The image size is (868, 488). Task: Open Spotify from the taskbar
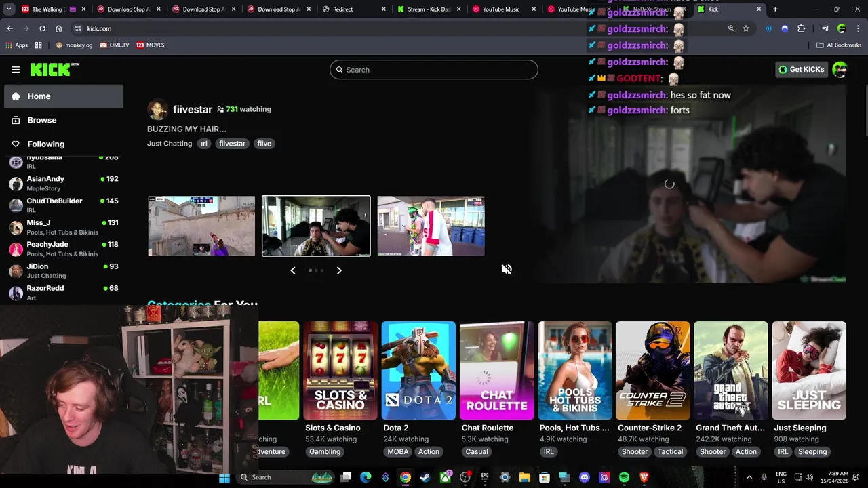pos(625,477)
